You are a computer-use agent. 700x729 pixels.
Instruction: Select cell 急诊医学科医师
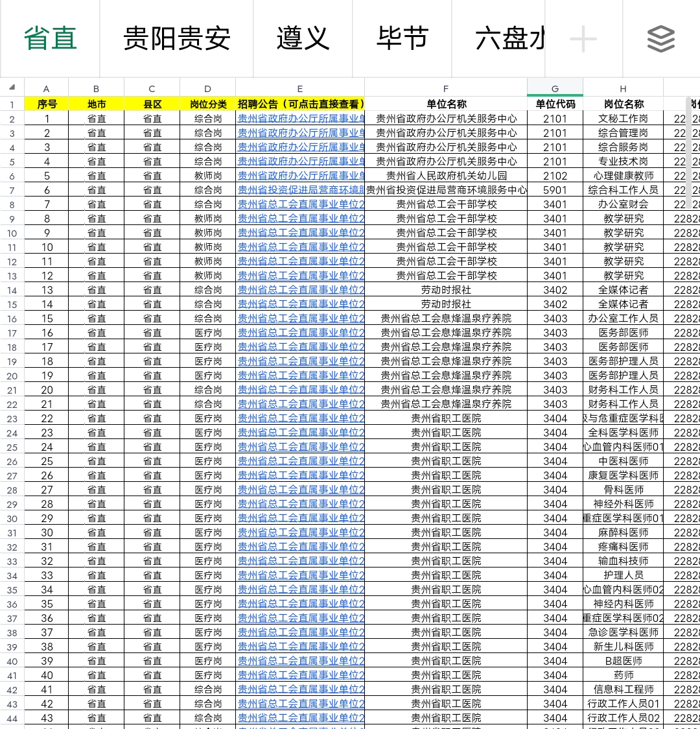[x=623, y=632]
